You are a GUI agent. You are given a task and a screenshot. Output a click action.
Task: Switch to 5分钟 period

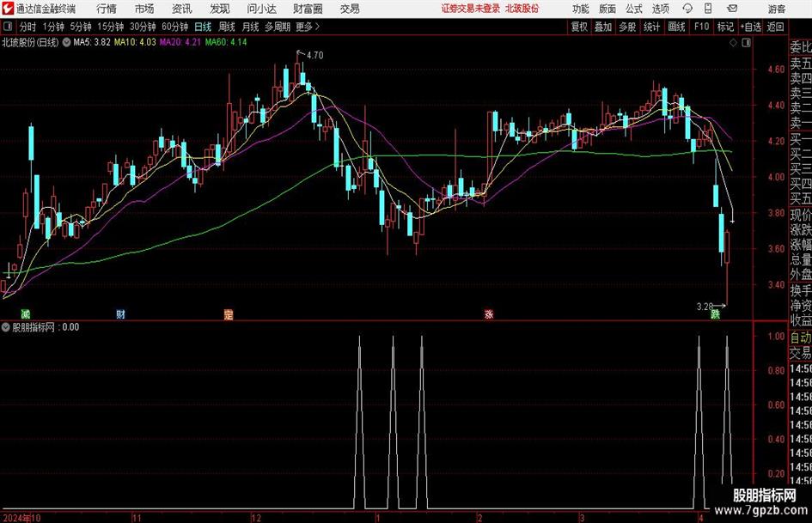pyautogui.click(x=81, y=27)
